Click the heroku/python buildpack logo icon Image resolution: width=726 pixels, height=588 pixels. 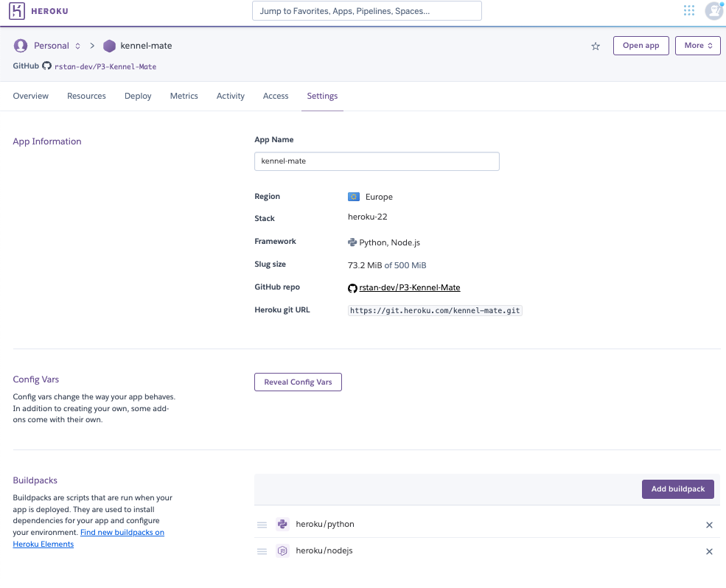point(282,524)
